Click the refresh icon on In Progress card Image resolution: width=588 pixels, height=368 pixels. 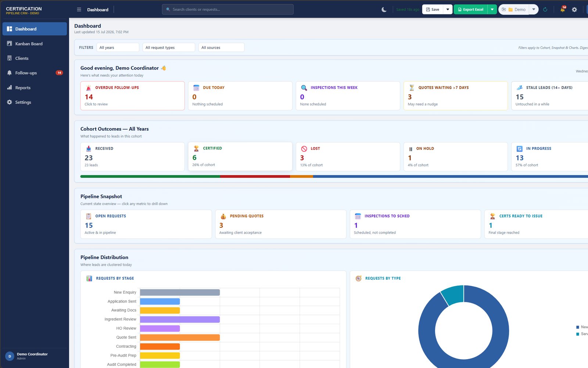pos(519,149)
